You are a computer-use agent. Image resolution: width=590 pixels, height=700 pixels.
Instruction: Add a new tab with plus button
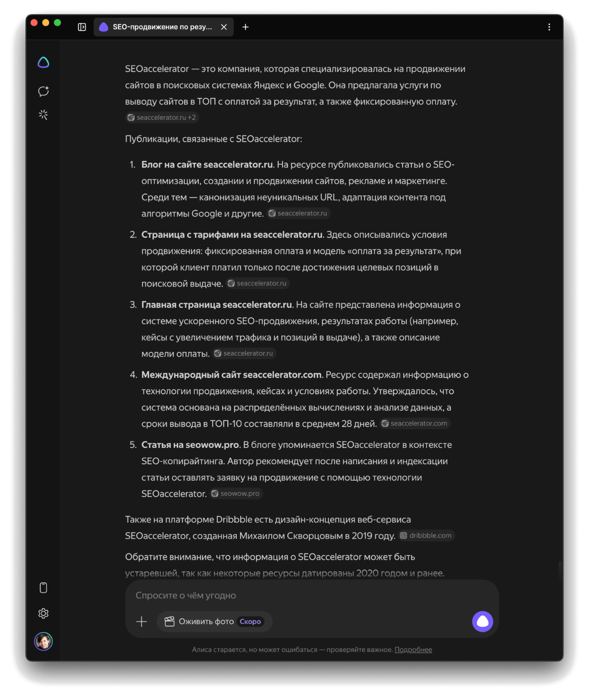pyautogui.click(x=245, y=27)
